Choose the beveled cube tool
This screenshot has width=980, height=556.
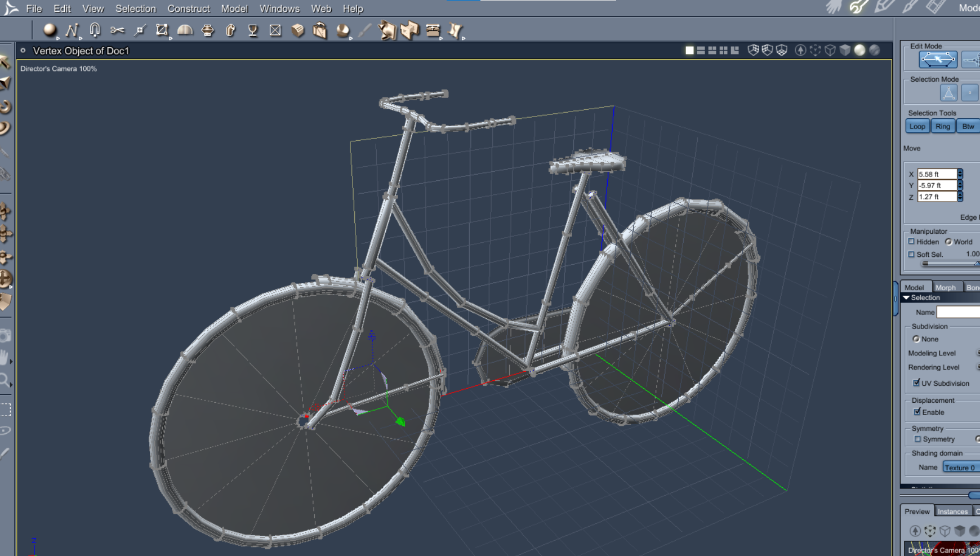click(298, 30)
